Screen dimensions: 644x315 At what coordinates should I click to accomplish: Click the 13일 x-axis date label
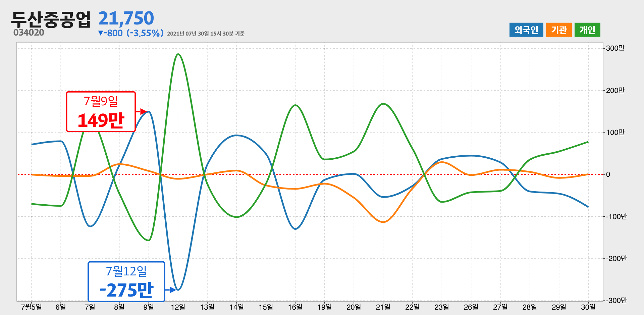(207, 307)
